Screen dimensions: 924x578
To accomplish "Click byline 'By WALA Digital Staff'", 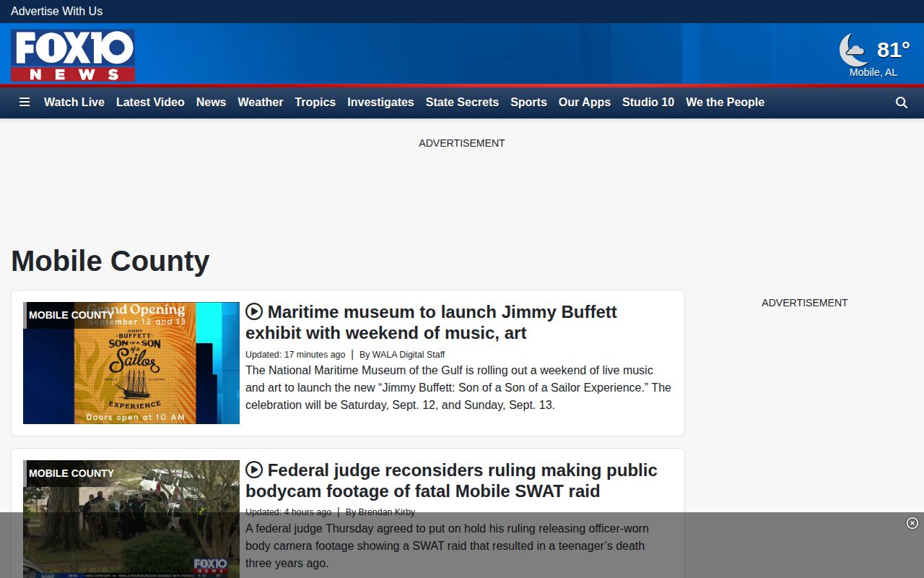I will click(402, 355).
